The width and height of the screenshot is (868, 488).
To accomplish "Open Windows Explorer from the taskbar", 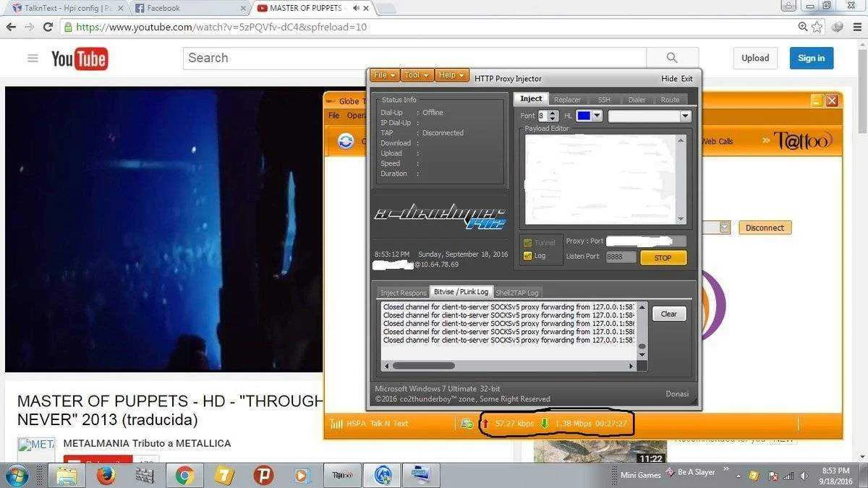I will click(66, 476).
